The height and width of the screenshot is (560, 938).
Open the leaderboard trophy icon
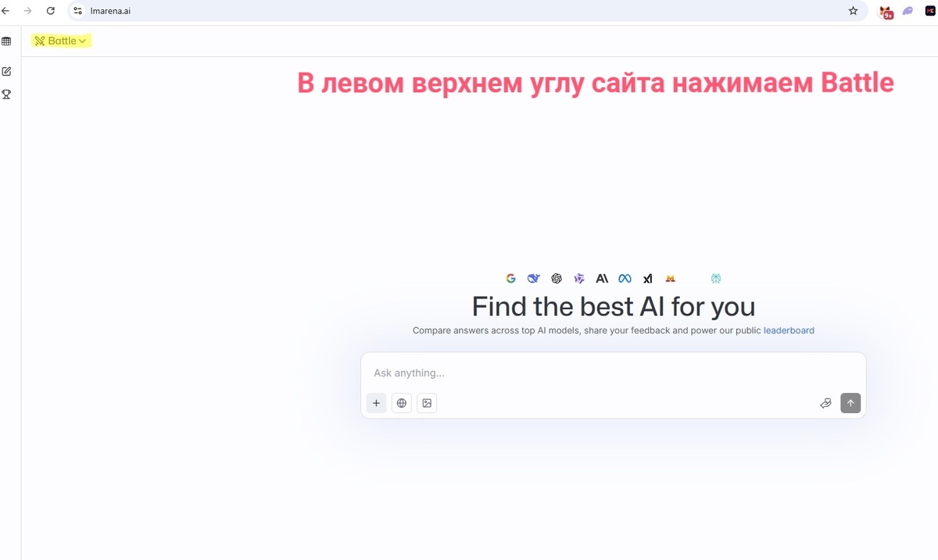coord(6,95)
